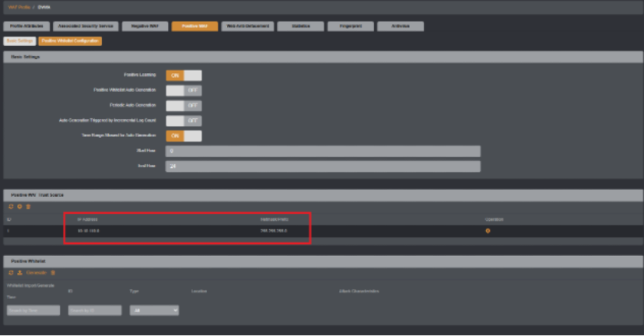Click the import icon in Positive Whitelist

[19, 273]
